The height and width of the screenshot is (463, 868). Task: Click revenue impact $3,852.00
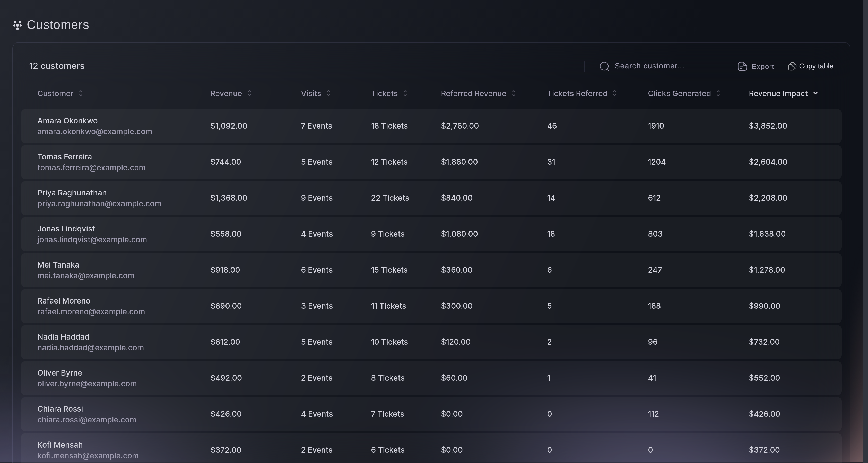pos(768,126)
